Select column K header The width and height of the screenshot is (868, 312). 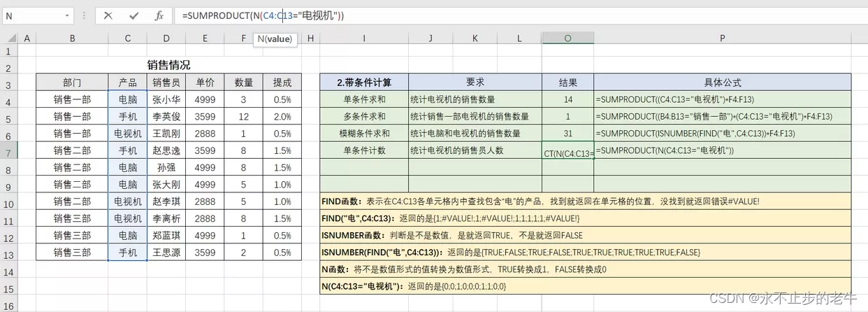click(x=475, y=38)
